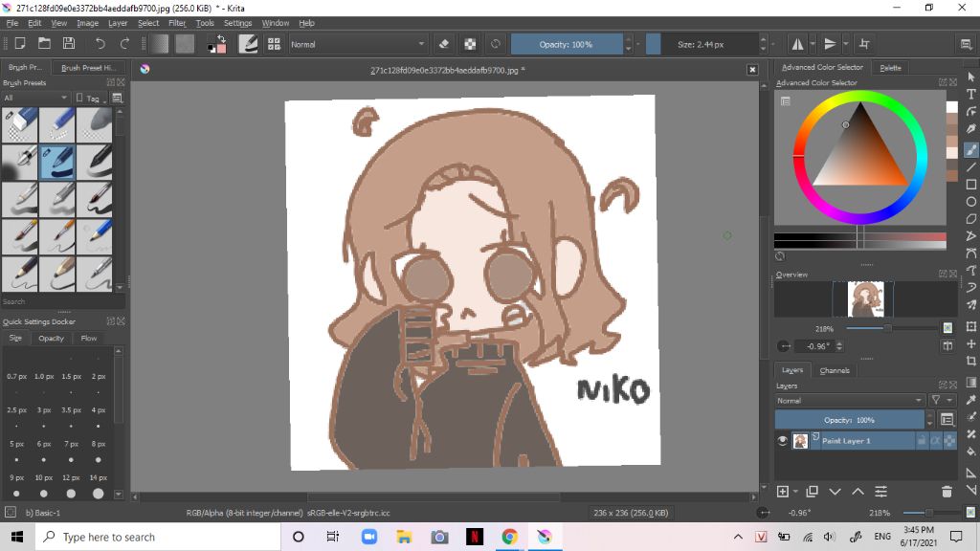
Task: Enable the horizontal mirror tool
Action: (797, 44)
